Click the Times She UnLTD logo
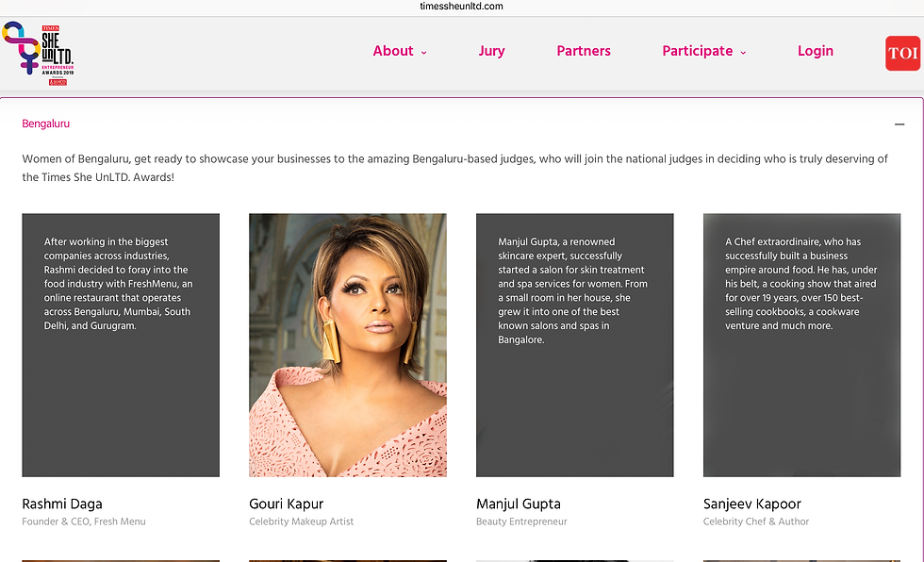924x562 pixels. [x=38, y=54]
